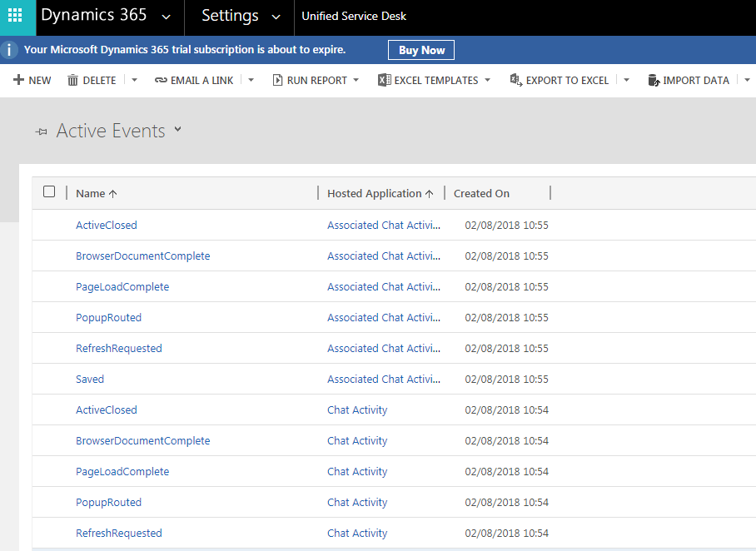Open Associated Chat Activity link in PopupRouted row
756x551 pixels.
click(x=384, y=318)
